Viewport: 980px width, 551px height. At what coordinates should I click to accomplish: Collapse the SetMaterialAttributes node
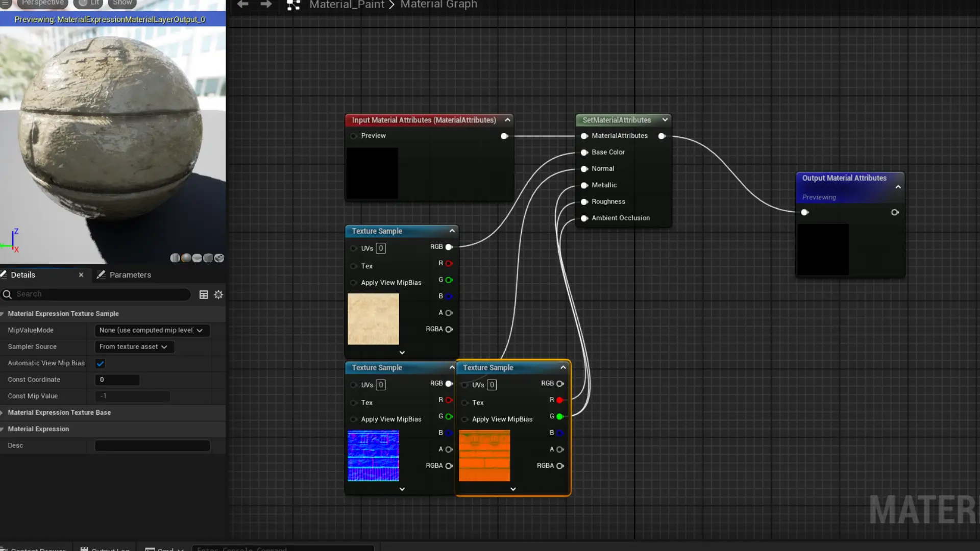point(665,120)
